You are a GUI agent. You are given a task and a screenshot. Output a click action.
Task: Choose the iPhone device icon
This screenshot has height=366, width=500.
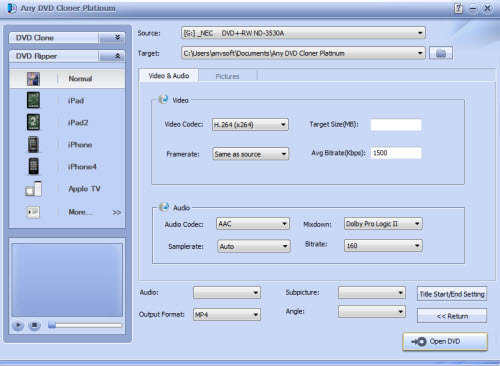pyautogui.click(x=33, y=144)
